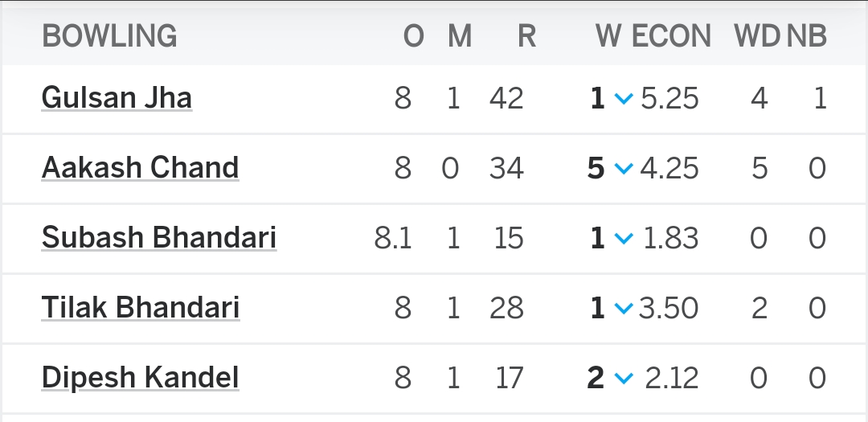Screen dimensions: 868x422
Task: Click the BOWLING table header
Action: coord(109,36)
